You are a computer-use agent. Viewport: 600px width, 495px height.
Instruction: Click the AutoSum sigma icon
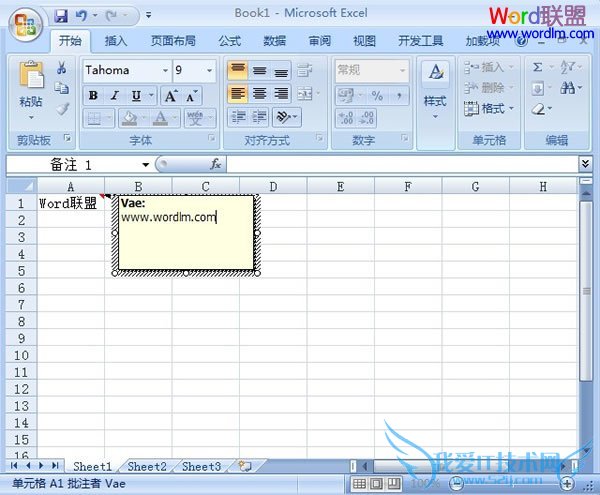538,68
